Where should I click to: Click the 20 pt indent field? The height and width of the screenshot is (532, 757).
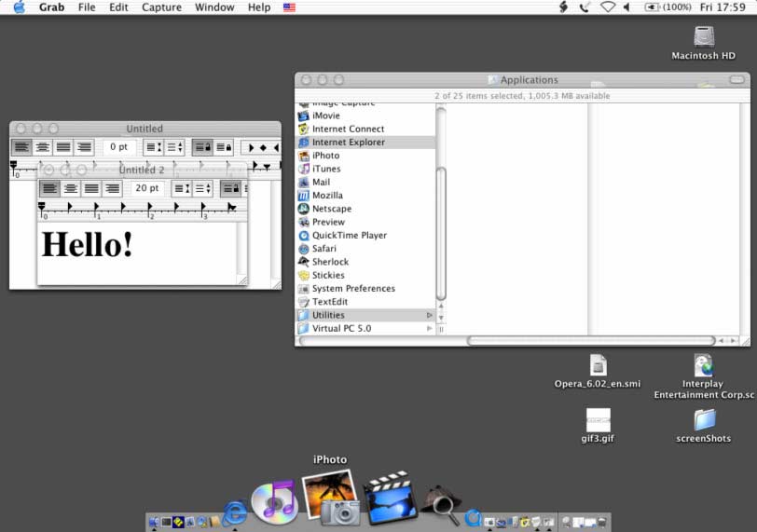click(x=146, y=188)
